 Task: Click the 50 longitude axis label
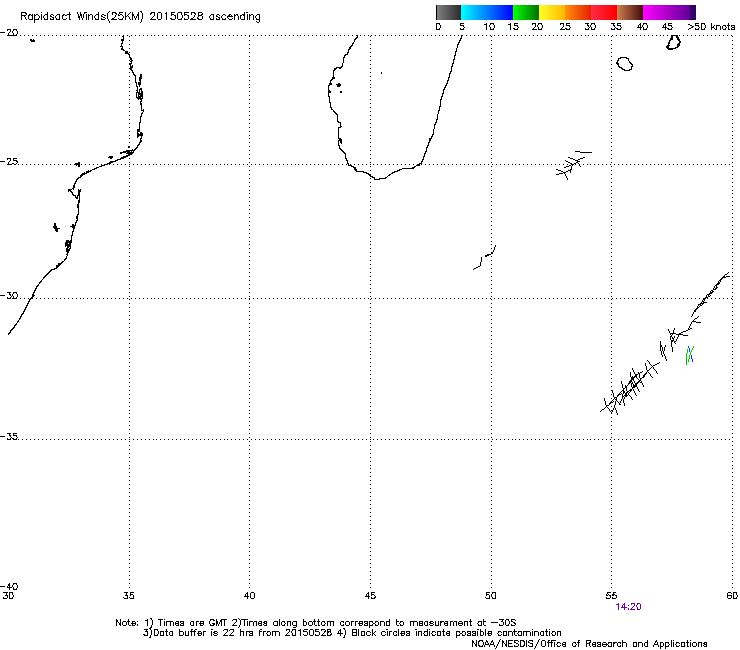click(x=491, y=596)
